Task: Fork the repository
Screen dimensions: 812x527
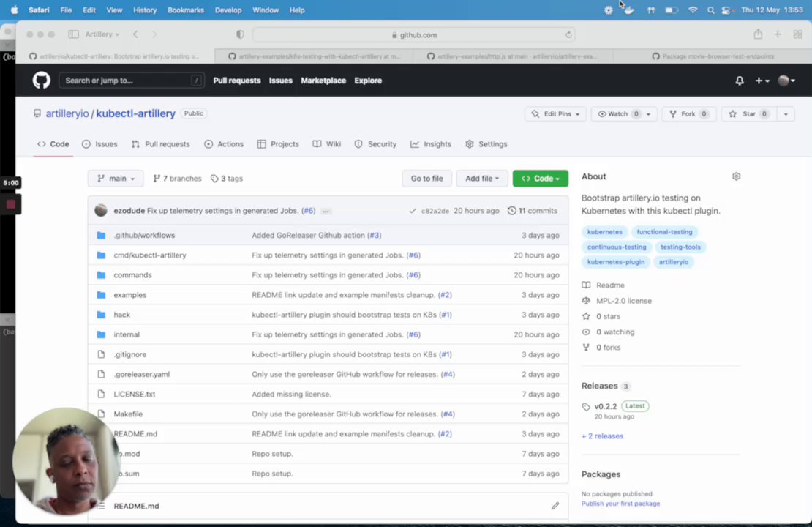Action: [x=689, y=114]
